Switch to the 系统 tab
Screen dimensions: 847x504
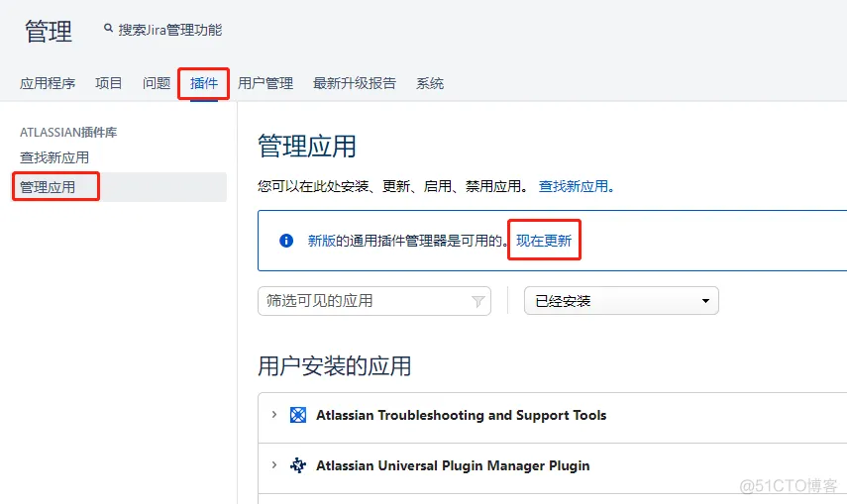(430, 83)
